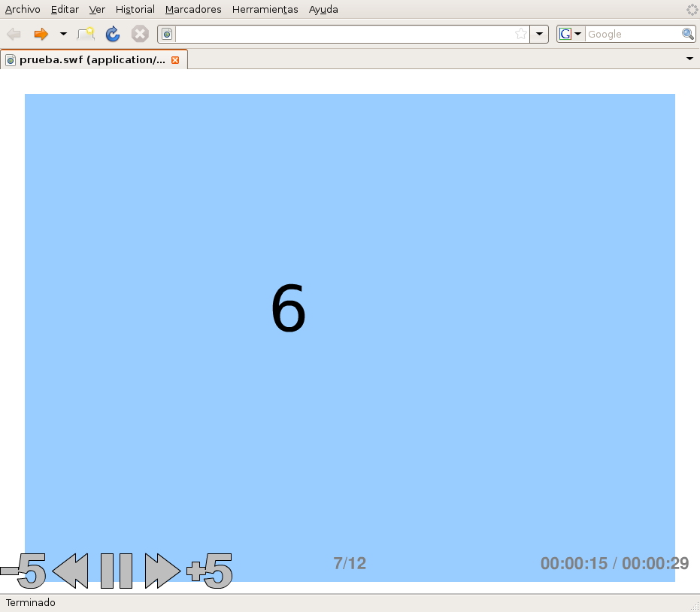The image size is (700, 612).
Task: Bookmark the page with the star icon
Action: 520,34
